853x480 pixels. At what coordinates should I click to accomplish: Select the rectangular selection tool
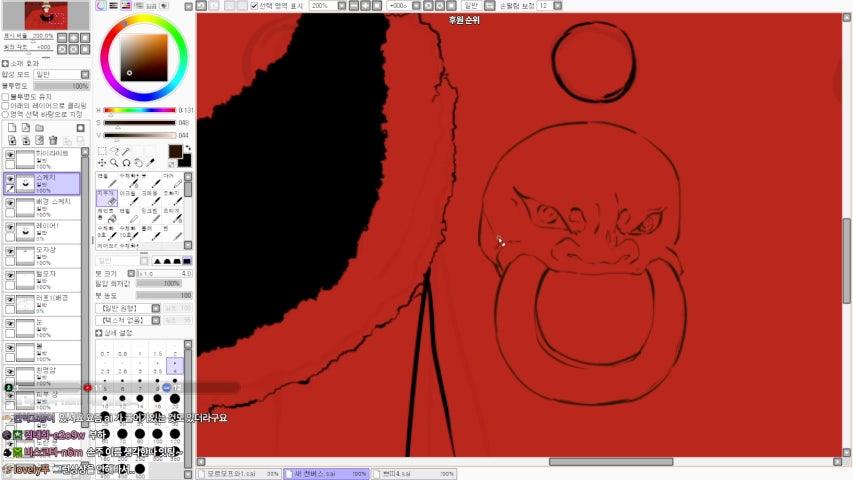[102, 151]
